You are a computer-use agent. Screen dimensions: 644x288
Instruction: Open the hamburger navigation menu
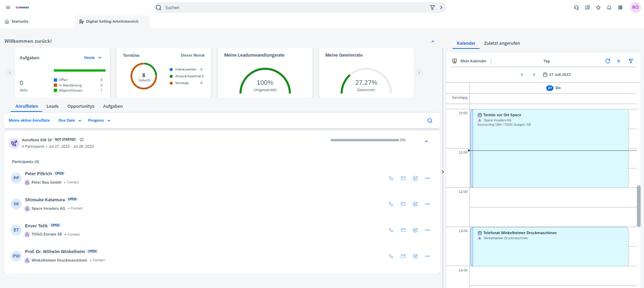pyautogui.click(x=8, y=7)
